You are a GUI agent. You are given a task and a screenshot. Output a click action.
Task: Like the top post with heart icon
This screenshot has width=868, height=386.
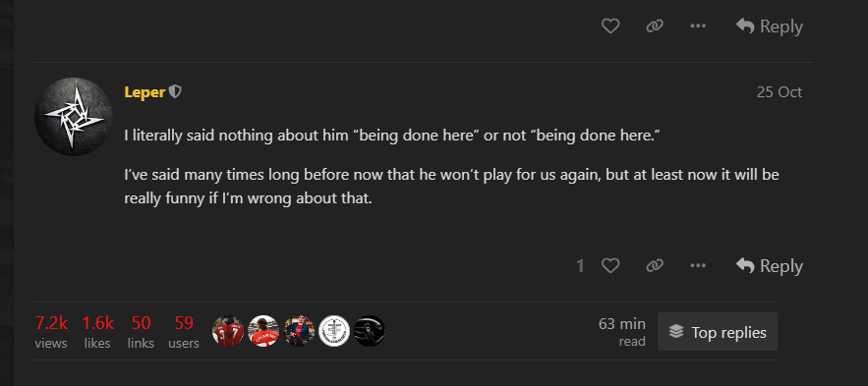point(610,26)
